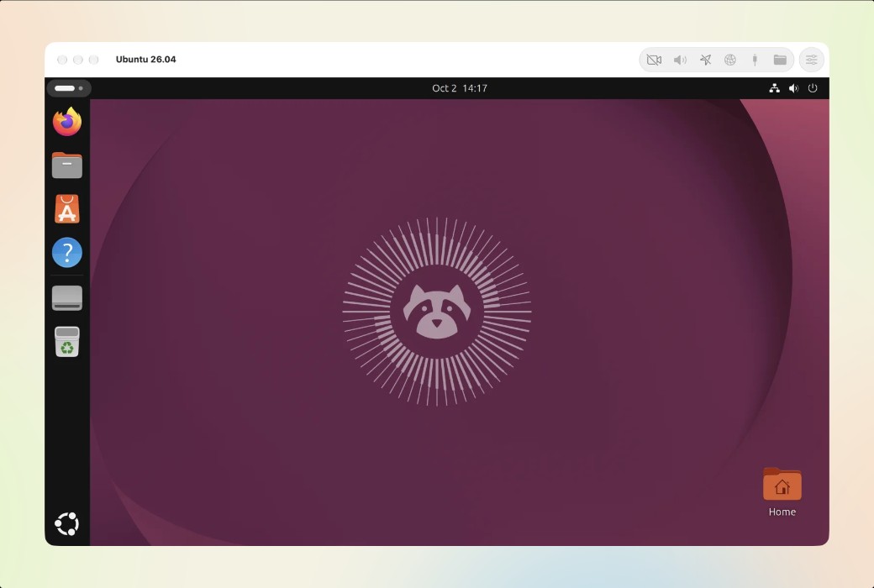Open the mounted disk drive icon
The width and height of the screenshot is (874, 588).
[67, 297]
